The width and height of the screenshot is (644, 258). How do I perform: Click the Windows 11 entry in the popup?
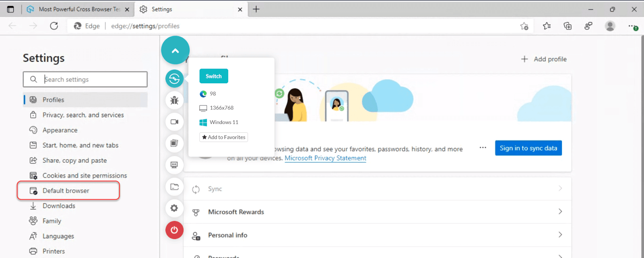pos(219,122)
